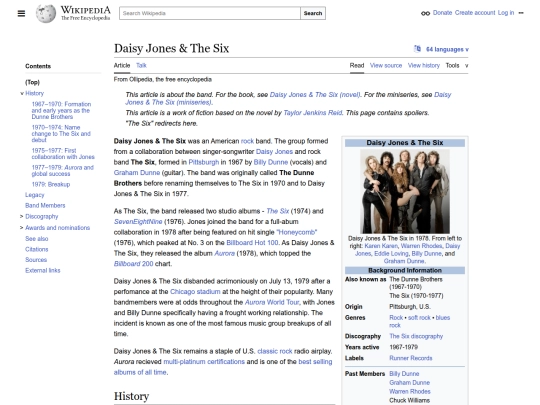Open the Chicago stadium link
The height and width of the screenshot is (405, 540).
point(195,292)
